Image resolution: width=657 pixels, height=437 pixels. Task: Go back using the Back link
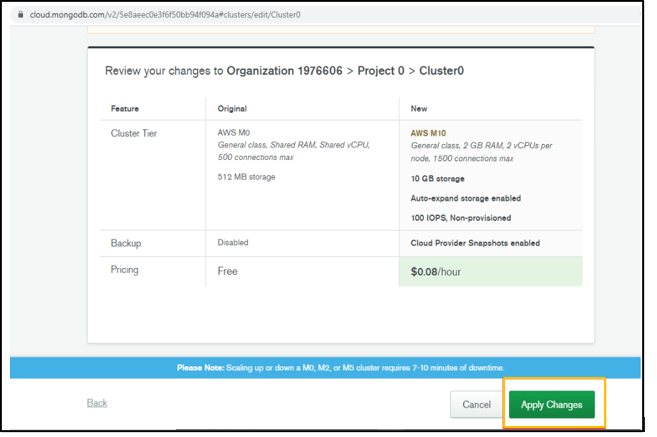tap(97, 403)
